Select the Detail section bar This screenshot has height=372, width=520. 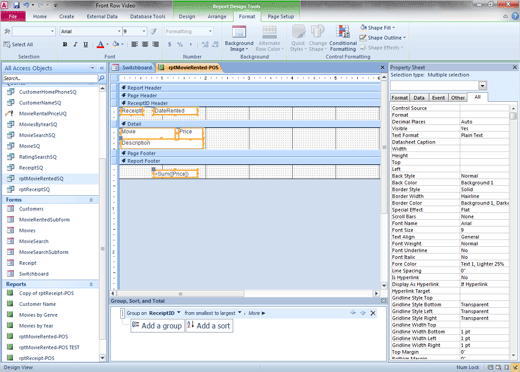click(x=250, y=124)
